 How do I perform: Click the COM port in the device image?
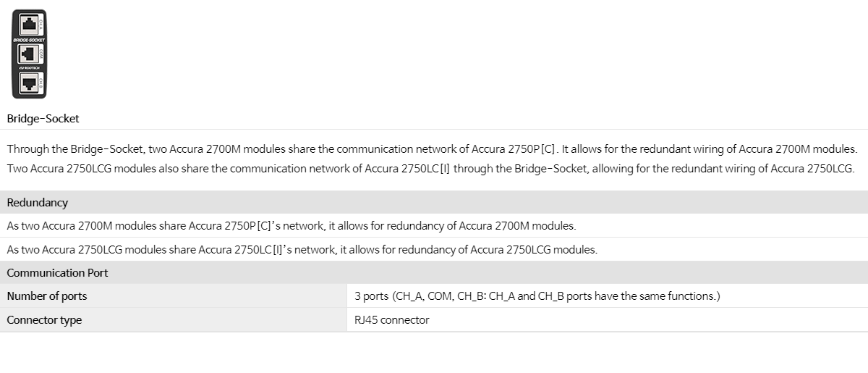pyautogui.click(x=29, y=54)
